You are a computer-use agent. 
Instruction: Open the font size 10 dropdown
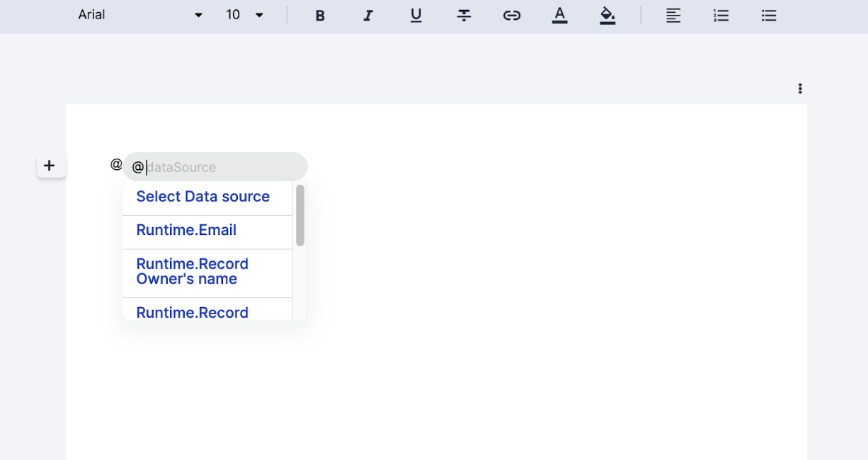(x=244, y=15)
